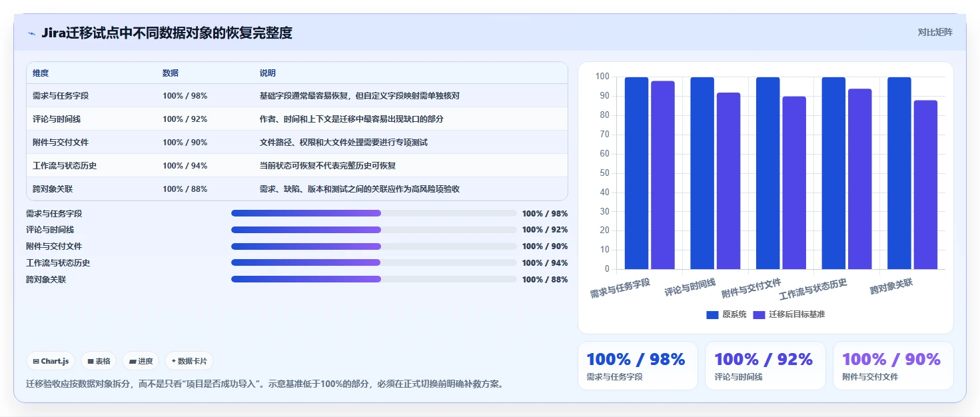Image resolution: width=980 pixels, height=417 pixels.
Task: Click the 工作流与状态历史 label on the chart axis
Action: click(x=813, y=289)
